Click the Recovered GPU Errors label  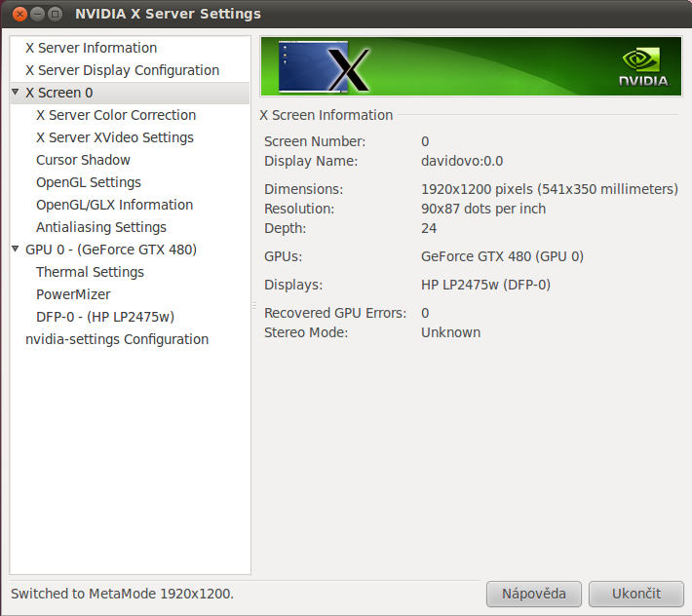point(335,313)
